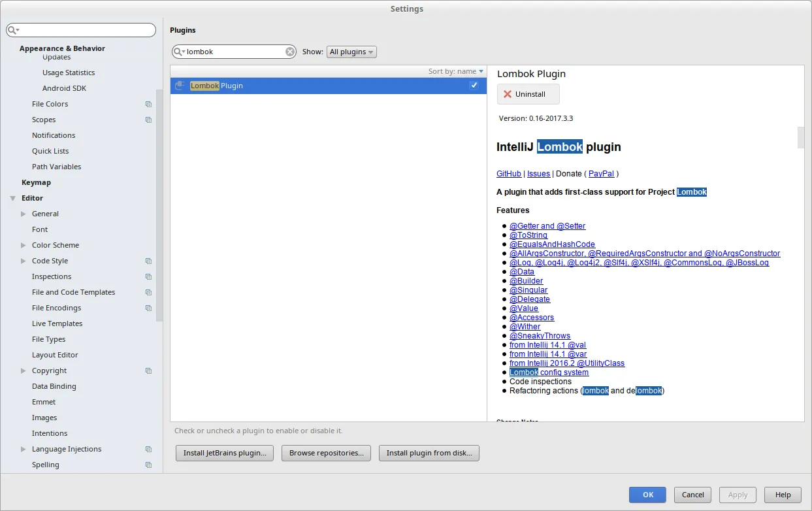This screenshot has height=511, width=812.
Task: Click project-level icon beside Spelling
Action: pyautogui.click(x=148, y=465)
